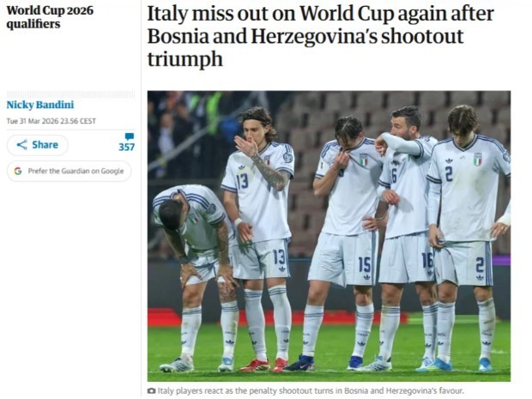This screenshot has height=399, width=532.
Task: Click the camera icon beside the caption
Action: 151,391
